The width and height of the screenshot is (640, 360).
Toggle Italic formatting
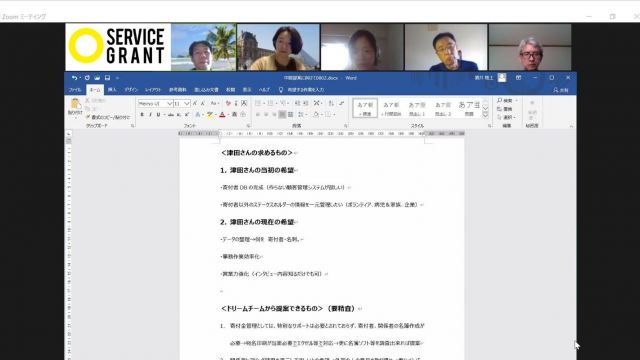[x=150, y=115]
